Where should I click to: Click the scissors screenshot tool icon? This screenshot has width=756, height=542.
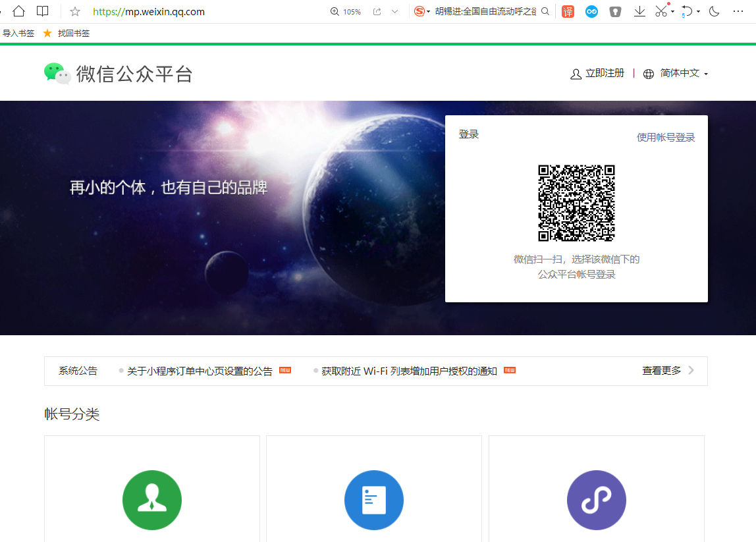(661, 11)
